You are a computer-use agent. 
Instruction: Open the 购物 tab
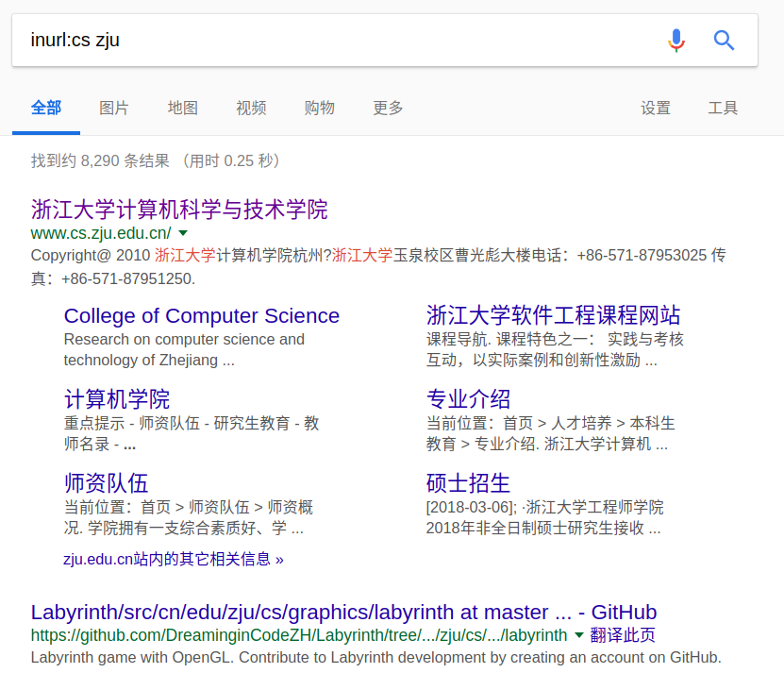click(320, 108)
